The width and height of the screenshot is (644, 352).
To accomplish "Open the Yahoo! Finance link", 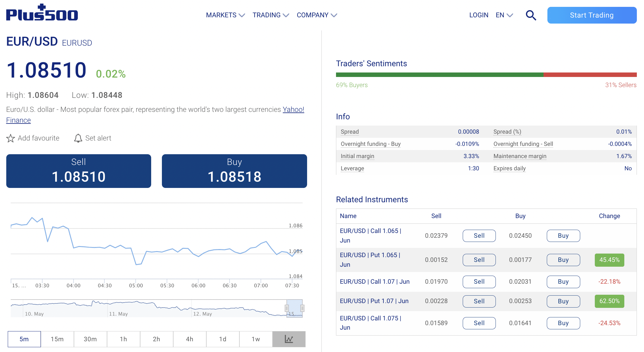I will coord(293,109).
